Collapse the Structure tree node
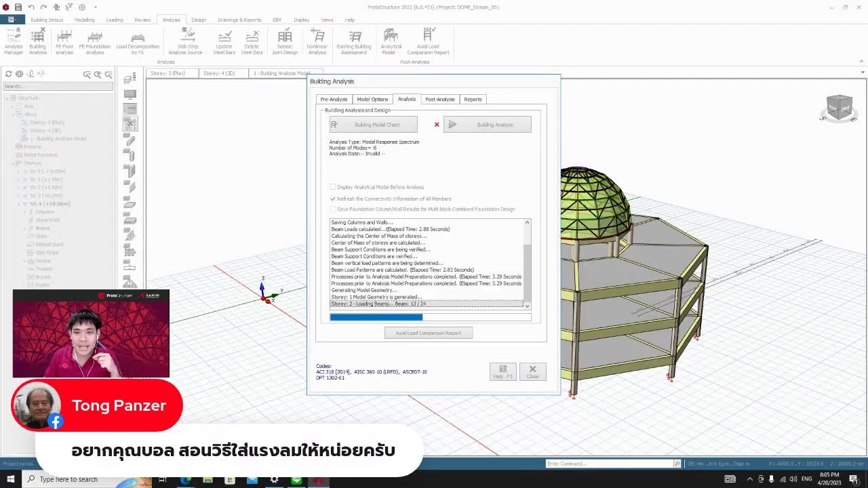Screen dimensions: 868x488 pyautogui.click(x=7, y=98)
